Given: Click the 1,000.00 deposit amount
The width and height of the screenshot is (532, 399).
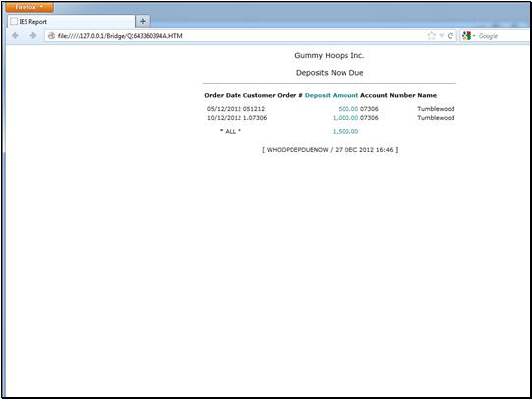Looking at the screenshot, I should coord(346,118).
